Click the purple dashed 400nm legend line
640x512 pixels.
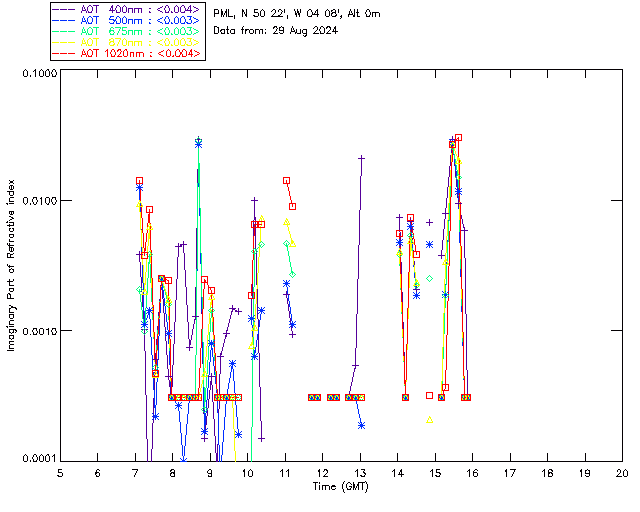point(64,9)
